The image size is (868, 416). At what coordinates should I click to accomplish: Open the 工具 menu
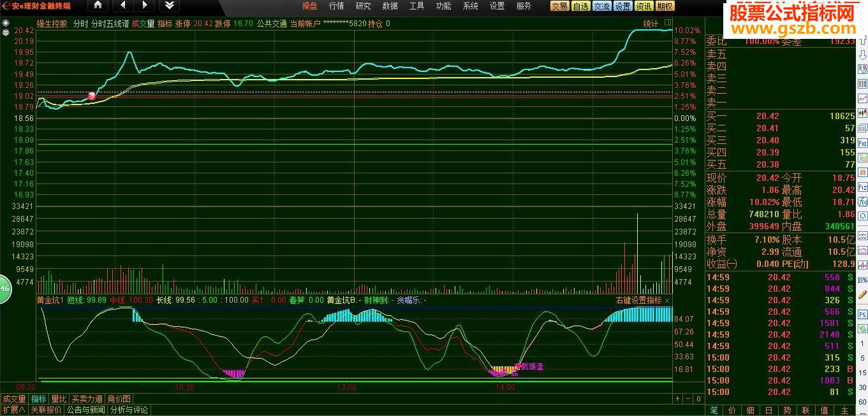pyautogui.click(x=416, y=6)
